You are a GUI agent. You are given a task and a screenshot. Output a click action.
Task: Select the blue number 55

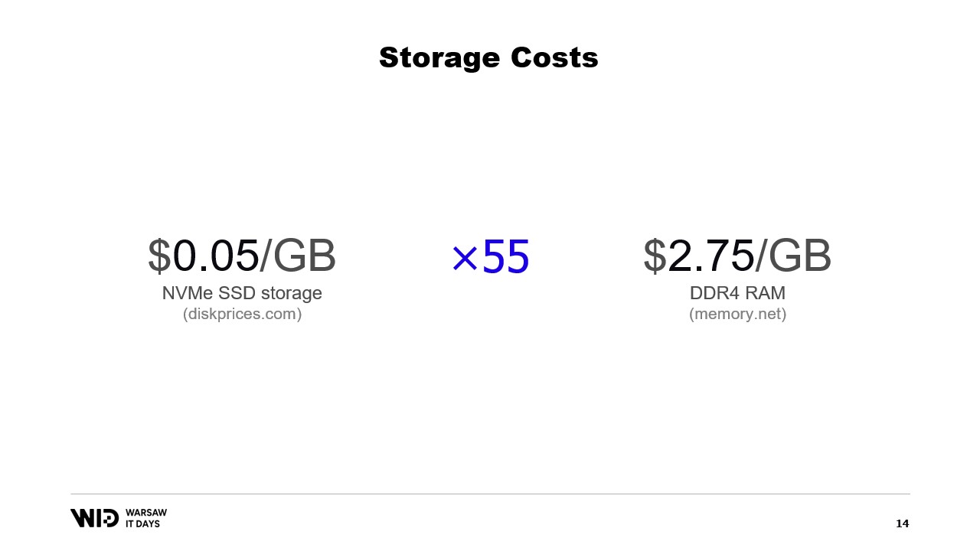506,256
